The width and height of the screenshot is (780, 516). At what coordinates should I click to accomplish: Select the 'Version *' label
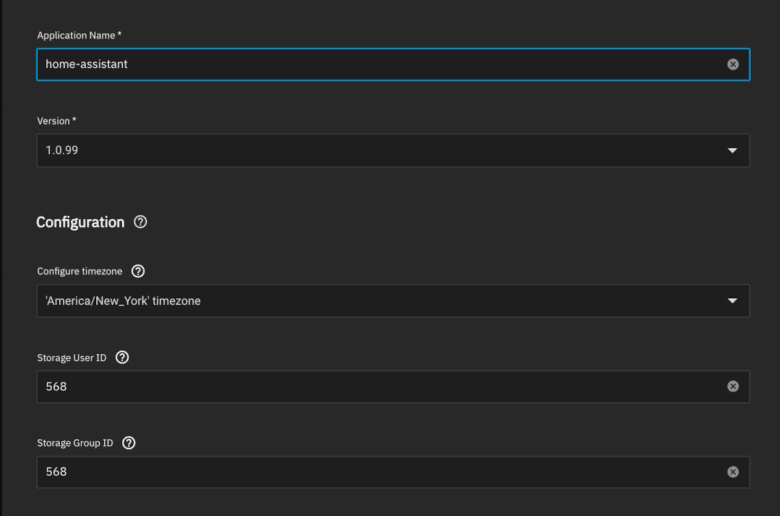coord(56,121)
